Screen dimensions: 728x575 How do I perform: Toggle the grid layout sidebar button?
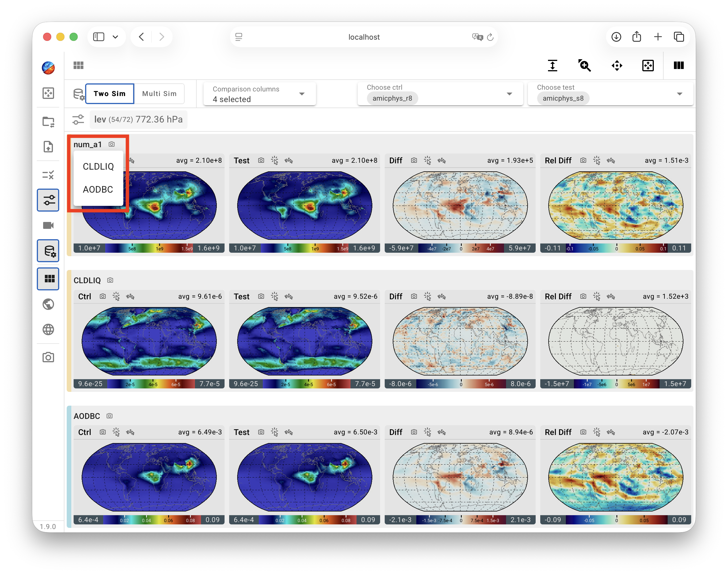coord(48,279)
